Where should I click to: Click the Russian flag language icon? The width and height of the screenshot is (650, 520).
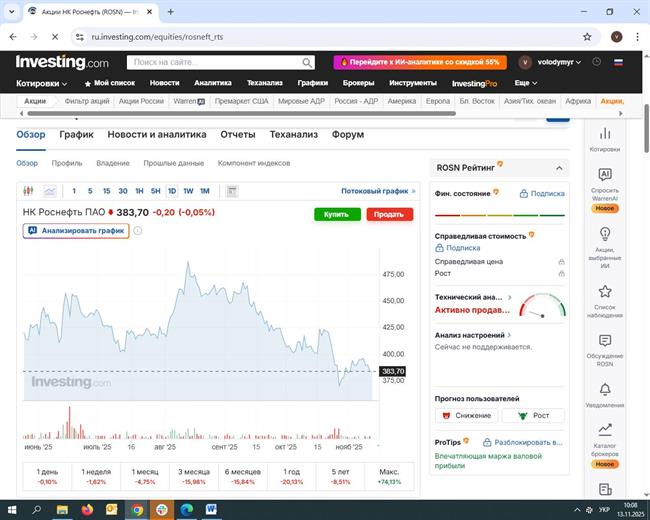pos(619,62)
